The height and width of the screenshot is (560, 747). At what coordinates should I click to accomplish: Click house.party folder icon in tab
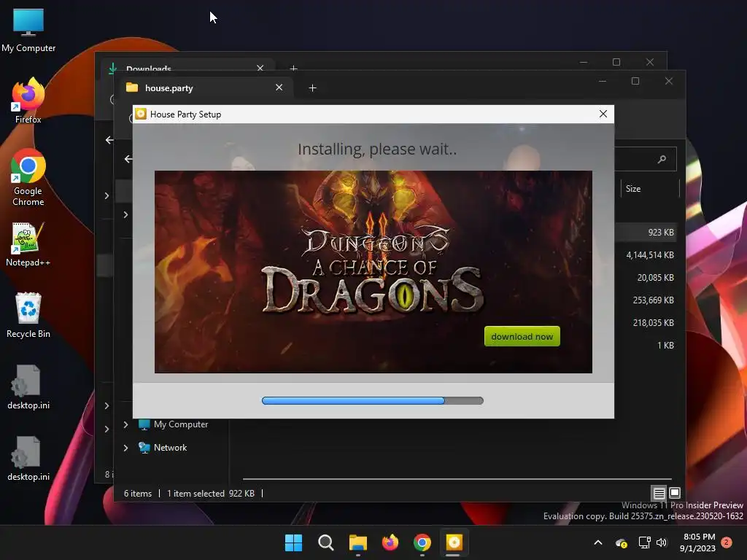(132, 87)
